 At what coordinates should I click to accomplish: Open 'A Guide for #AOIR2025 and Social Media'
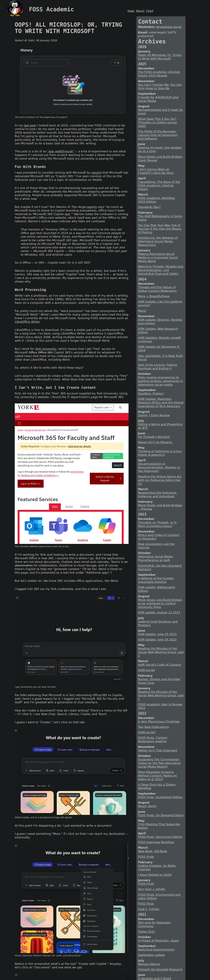(x=158, y=99)
